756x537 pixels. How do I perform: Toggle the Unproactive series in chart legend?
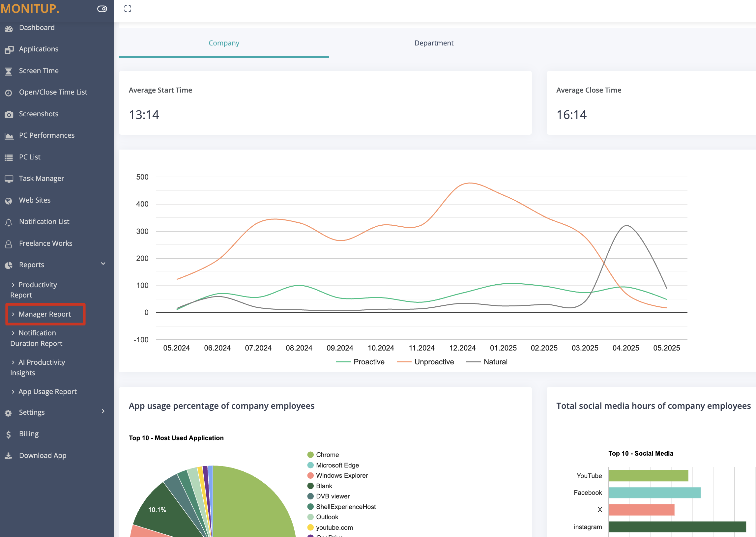pos(425,362)
